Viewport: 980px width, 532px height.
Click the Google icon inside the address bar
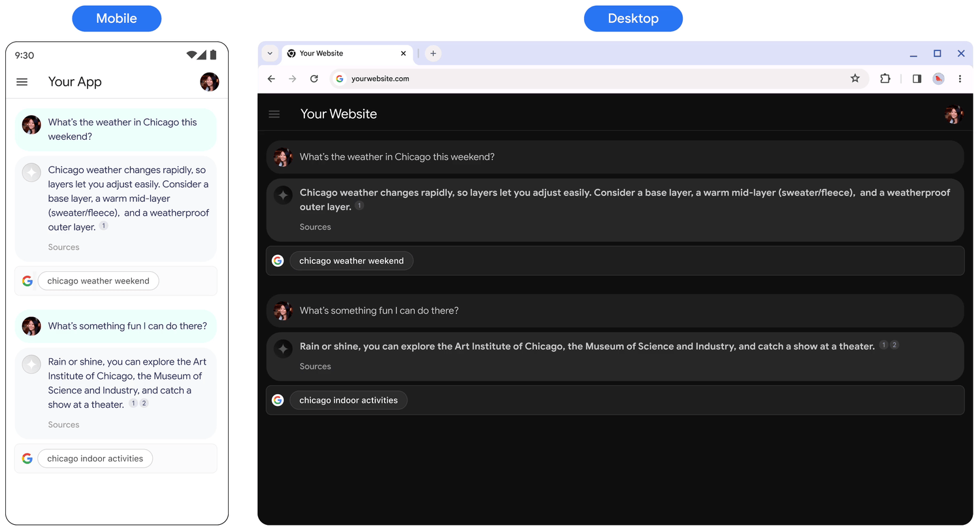(339, 78)
